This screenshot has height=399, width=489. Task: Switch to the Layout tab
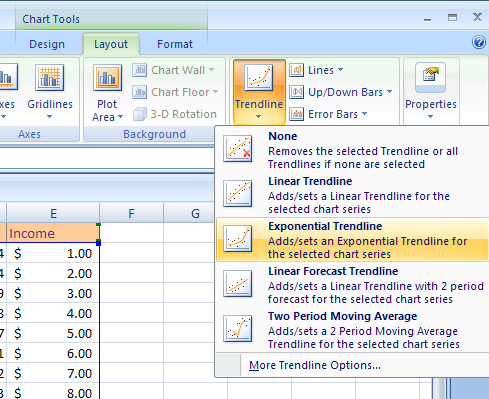111,44
